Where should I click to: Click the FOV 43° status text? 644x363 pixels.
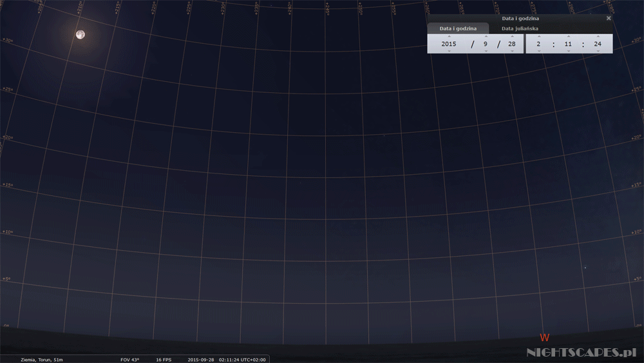pyautogui.click(x=130, y=360)
